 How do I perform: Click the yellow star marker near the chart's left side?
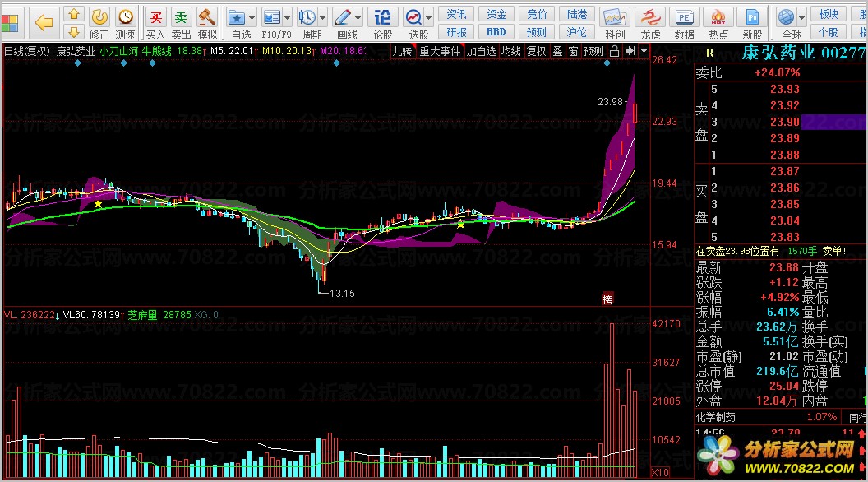point(98,204)
